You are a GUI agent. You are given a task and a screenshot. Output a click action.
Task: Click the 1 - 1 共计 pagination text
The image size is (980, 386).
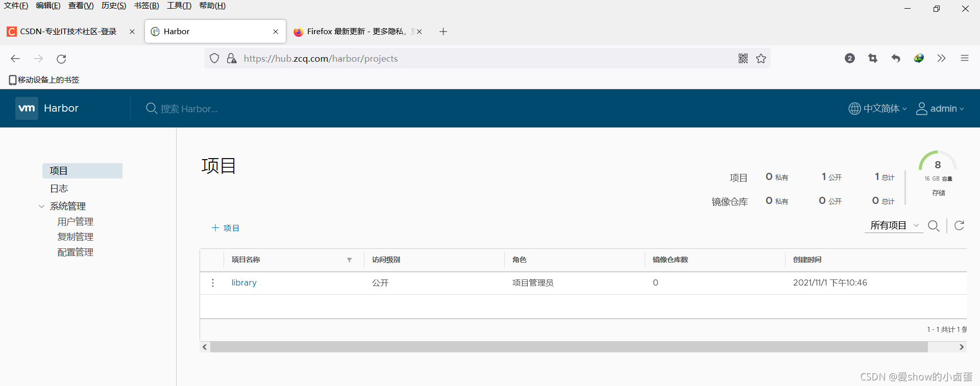[x=947, y=329]
